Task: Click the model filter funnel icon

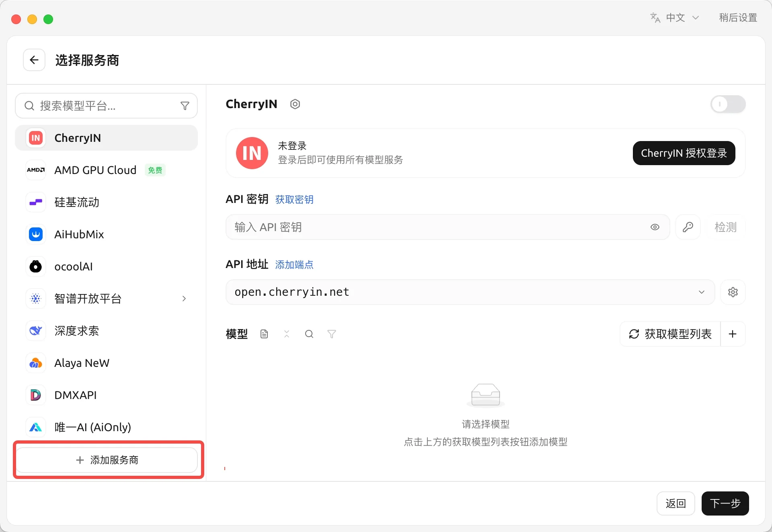Action: [x=332, y=334]
